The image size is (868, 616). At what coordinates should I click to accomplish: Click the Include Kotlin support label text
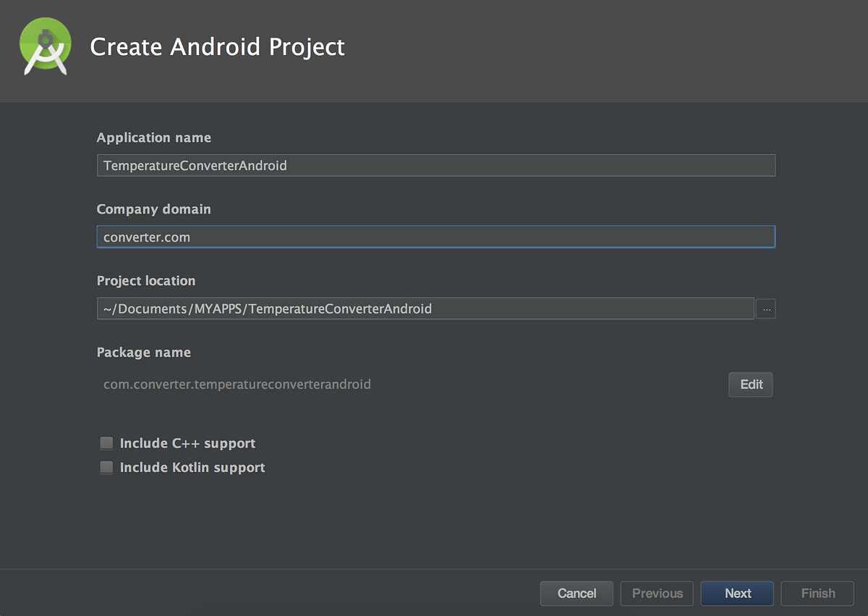tap(192, 467)
